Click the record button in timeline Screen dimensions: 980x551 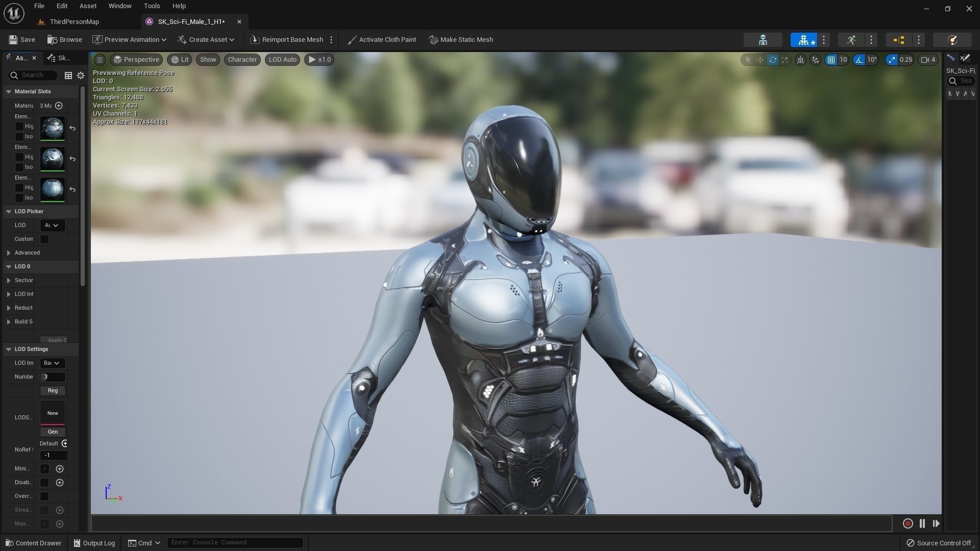tap(908, 523)
